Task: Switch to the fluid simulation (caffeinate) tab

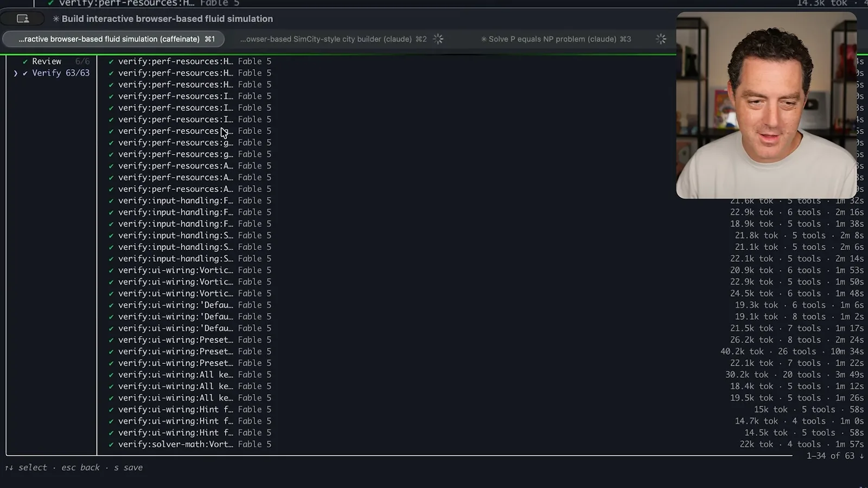Action: 113,39
